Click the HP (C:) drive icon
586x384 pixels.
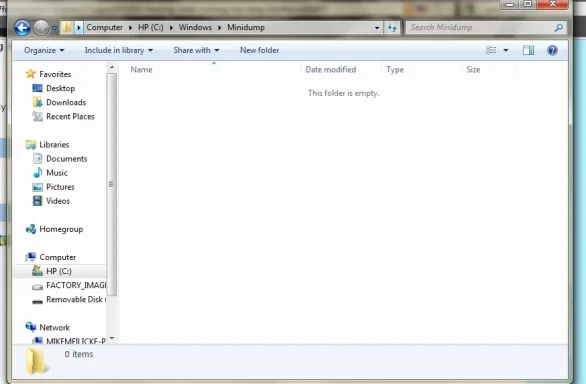[x=37, y=271]
